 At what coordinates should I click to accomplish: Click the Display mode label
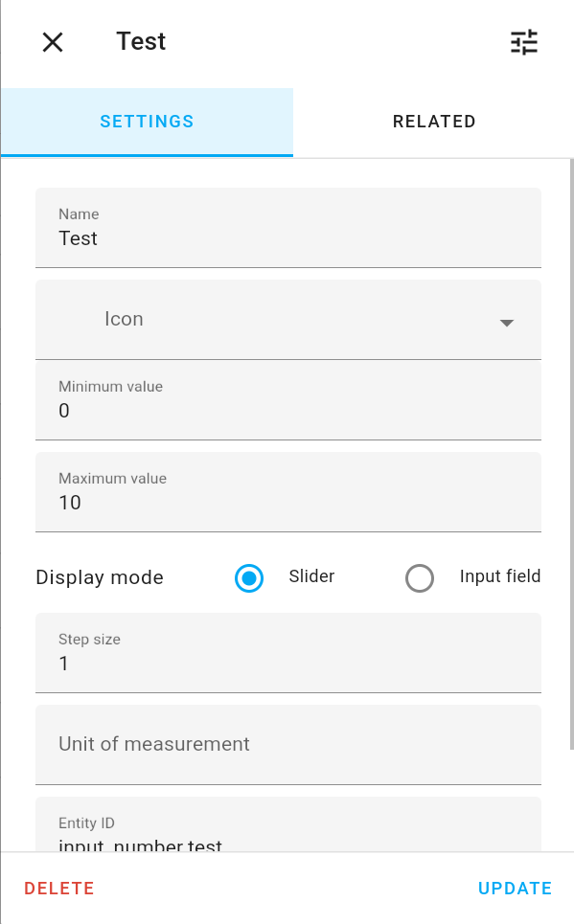[x=99, y=577]
